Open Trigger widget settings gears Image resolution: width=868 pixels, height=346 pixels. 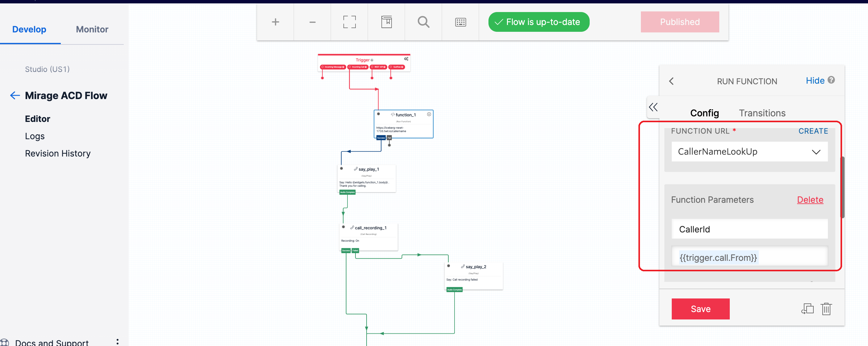406,59
